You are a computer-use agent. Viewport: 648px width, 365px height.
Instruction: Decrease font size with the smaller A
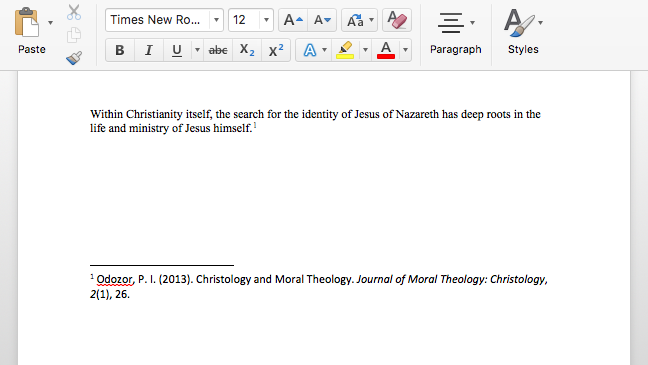click(x=322, y=20)
